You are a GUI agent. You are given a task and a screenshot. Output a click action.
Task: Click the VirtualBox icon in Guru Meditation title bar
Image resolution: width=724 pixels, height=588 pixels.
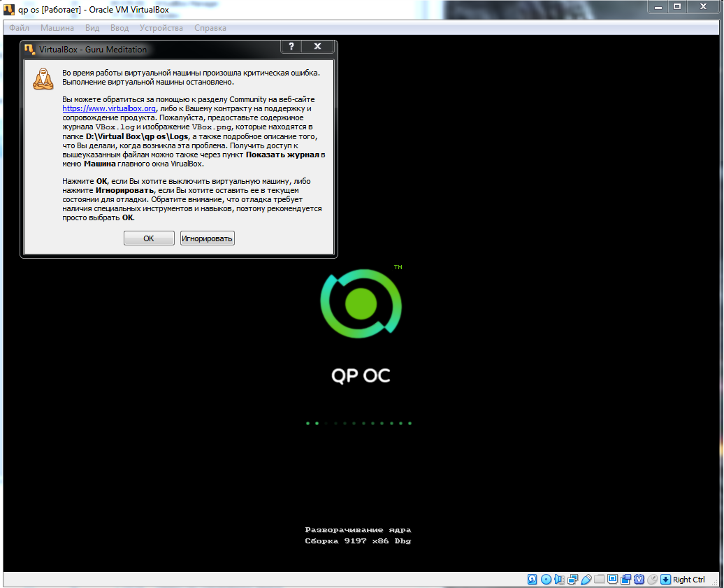click(30, 49)
